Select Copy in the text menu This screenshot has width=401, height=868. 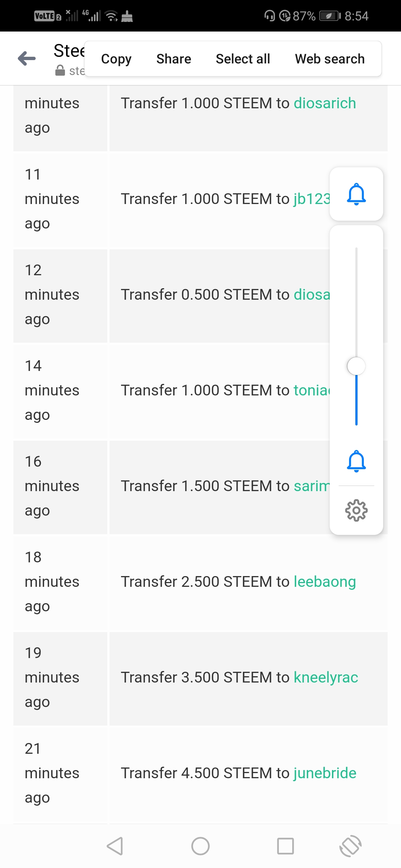pos(116,59)
